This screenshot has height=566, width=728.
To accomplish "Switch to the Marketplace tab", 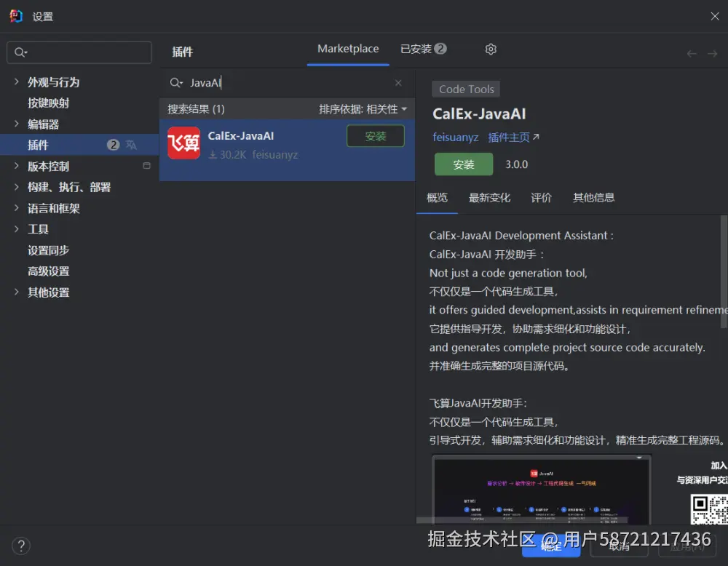I will [x=348, y=49].
